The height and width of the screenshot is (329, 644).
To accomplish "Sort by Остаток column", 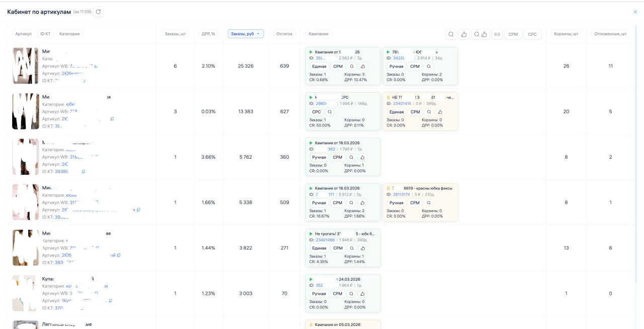I will click(284, 34).
